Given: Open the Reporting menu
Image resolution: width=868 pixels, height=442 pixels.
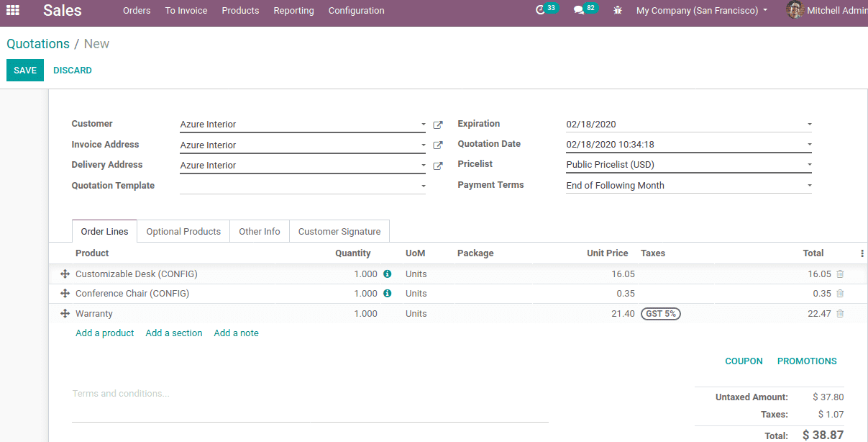Looking at the screenshot, I should click(293, 11).
